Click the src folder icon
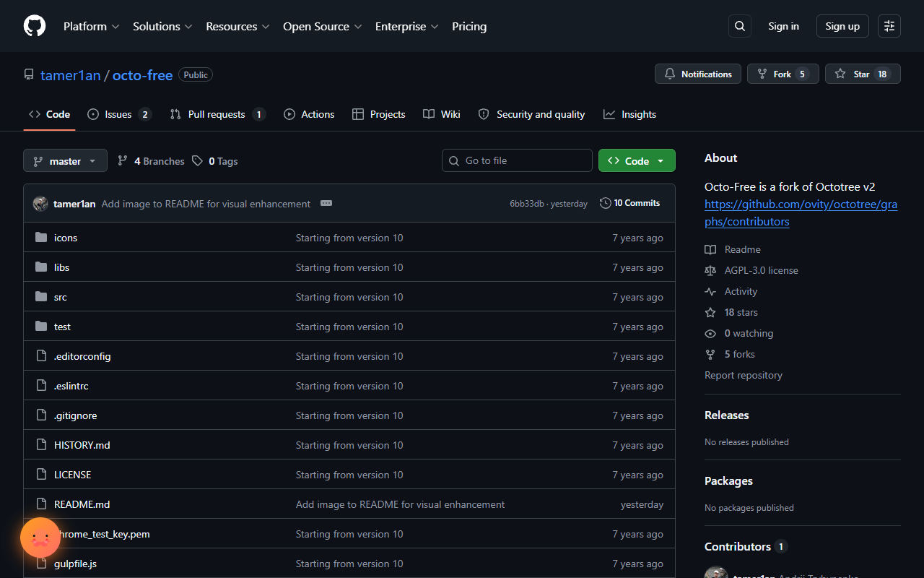 pos(41,297)
